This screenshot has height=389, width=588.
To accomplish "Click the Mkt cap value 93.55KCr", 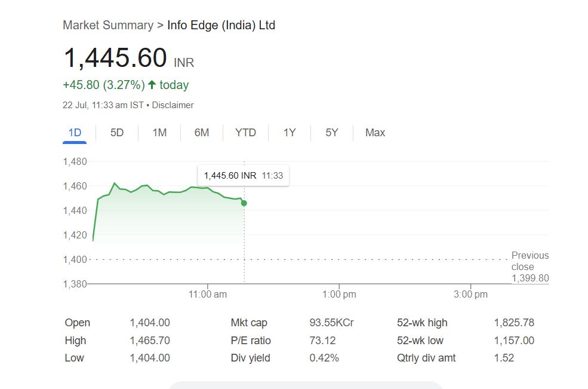I will tap(331, 323).
